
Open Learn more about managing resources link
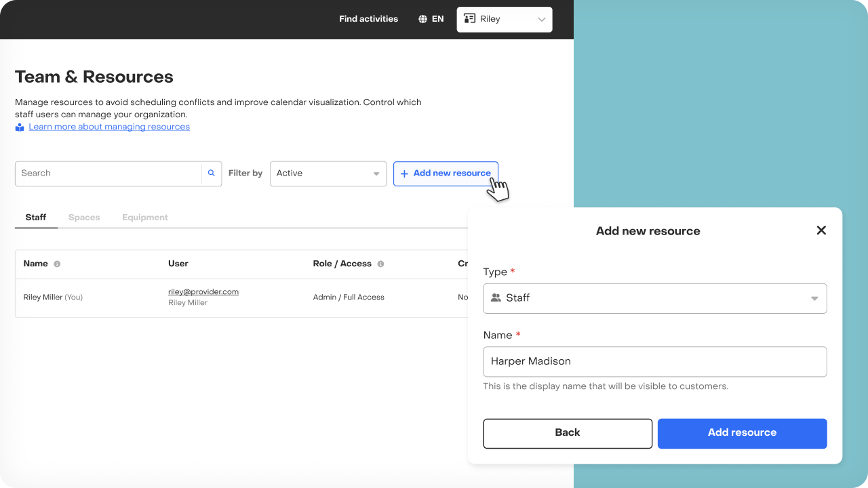pyautogui.click(x=109, y=127)
